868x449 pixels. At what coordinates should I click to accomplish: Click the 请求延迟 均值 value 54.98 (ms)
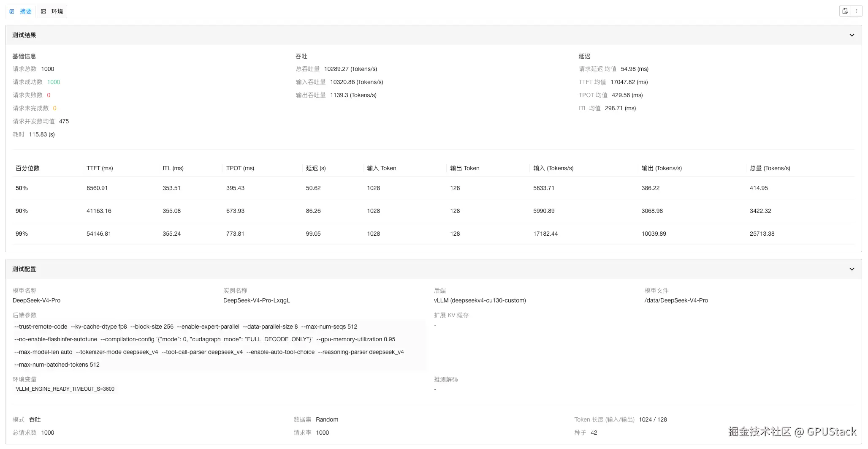(635, 69)
